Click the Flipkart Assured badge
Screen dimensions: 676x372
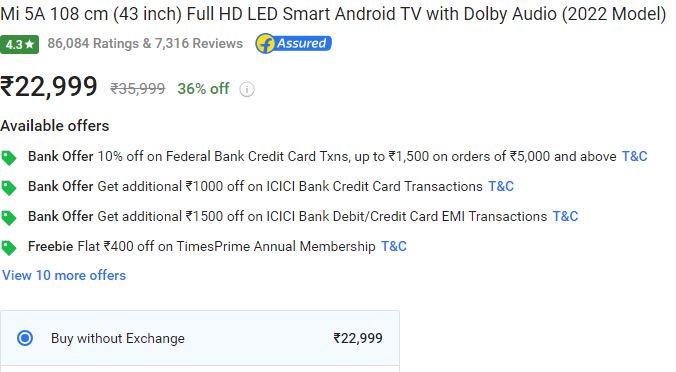click(x=293, y=44)
